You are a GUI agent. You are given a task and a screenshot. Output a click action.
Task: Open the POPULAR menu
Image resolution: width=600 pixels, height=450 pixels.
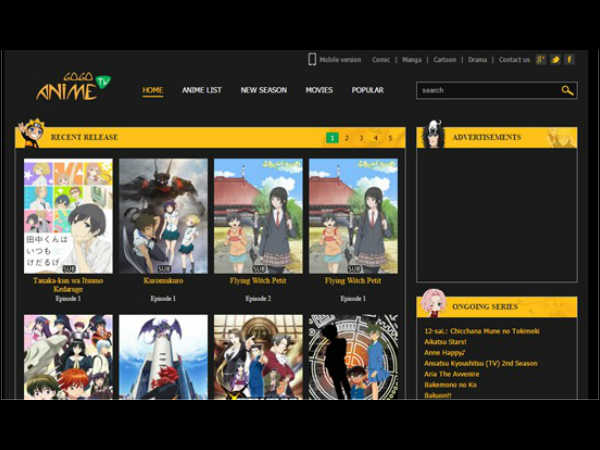367,90
